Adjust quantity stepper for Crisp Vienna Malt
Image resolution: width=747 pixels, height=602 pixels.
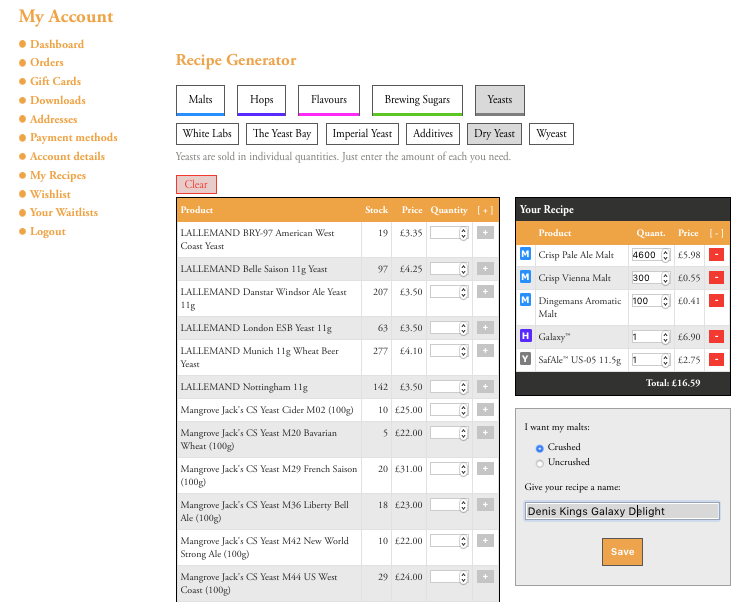tap(666, 278)
